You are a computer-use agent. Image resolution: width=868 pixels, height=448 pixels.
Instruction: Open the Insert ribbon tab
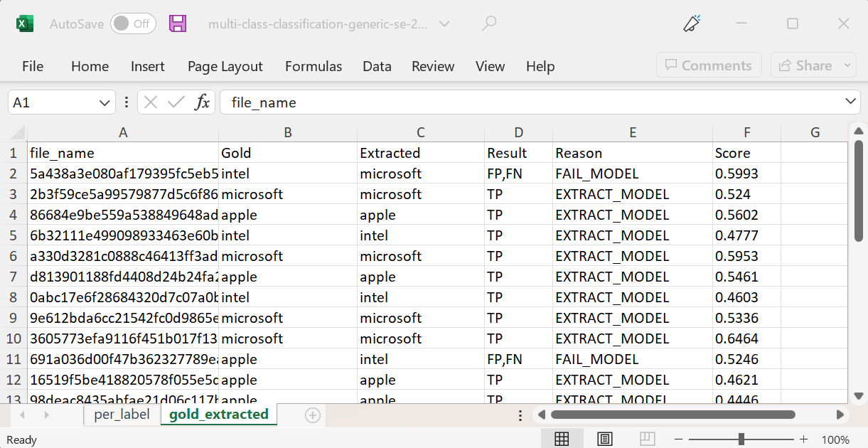(148, 66)
